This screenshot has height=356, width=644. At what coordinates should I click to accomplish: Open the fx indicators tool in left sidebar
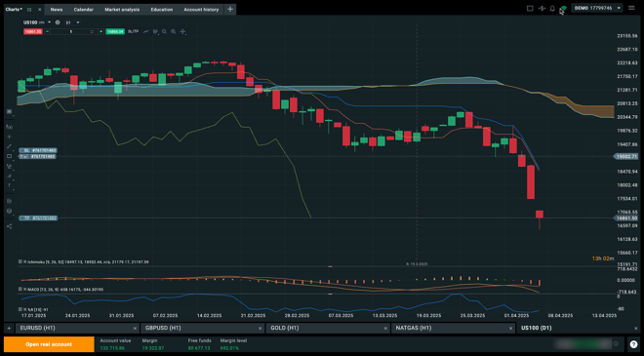click(x=9, y=127)
